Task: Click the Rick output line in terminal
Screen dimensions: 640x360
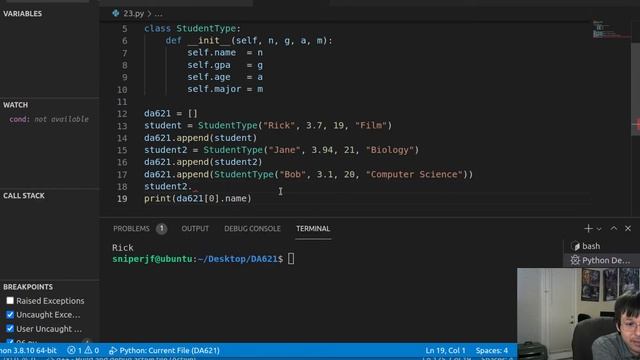Action: tap(122, 247)
